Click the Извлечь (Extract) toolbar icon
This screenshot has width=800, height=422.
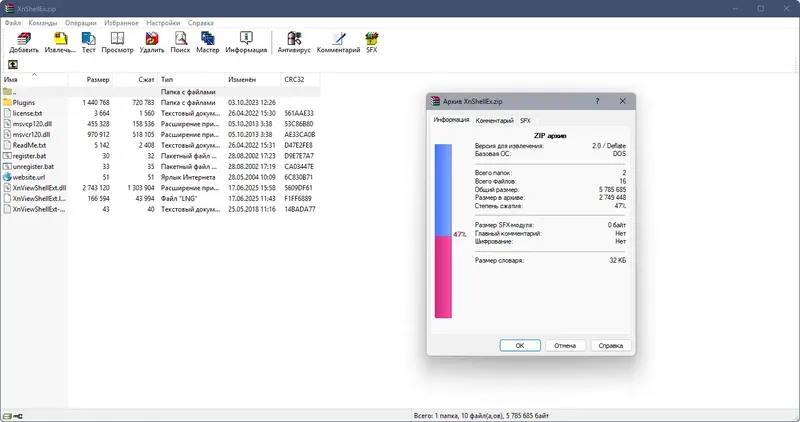tap(60, 39)
